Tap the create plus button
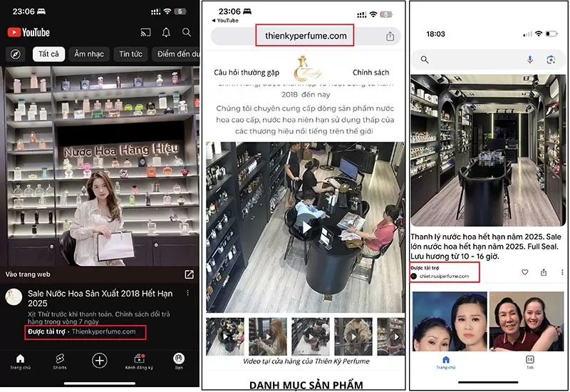This screenshot has width=570, height=392. tap(100, 361)
